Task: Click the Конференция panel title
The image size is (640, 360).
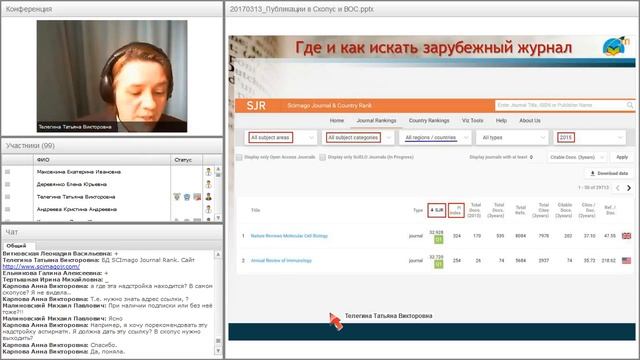Action: 29,9
